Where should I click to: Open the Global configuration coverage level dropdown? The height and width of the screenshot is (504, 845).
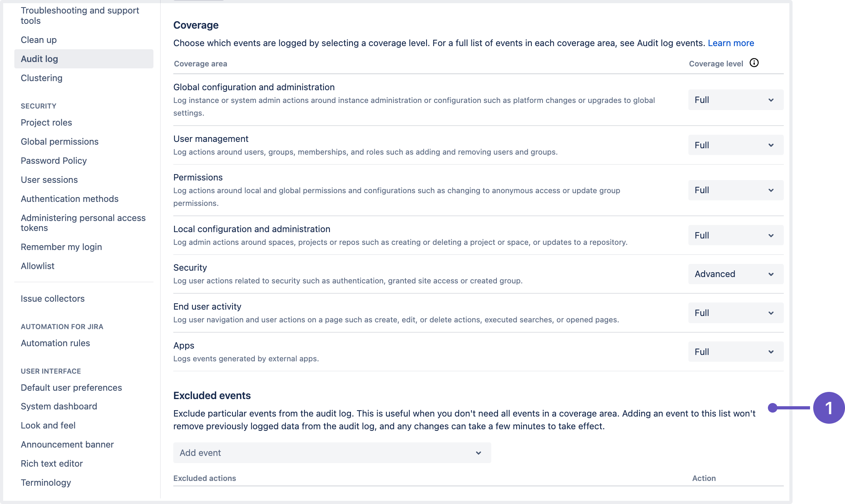[735, 99]
